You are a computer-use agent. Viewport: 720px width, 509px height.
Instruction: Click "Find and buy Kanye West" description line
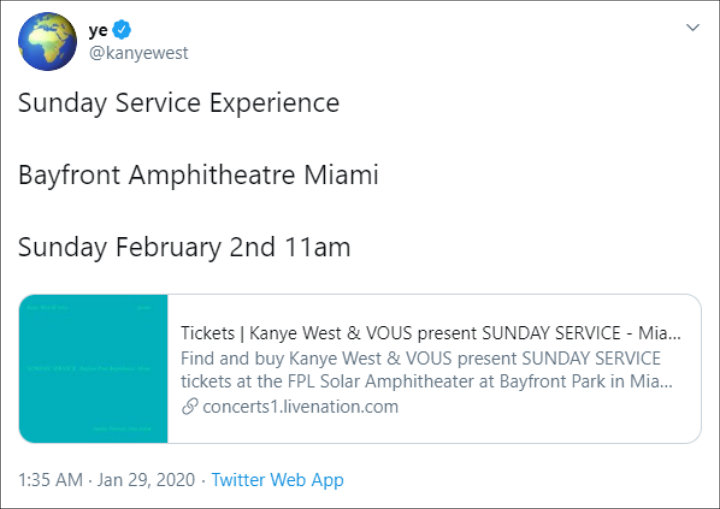(421, 358)
